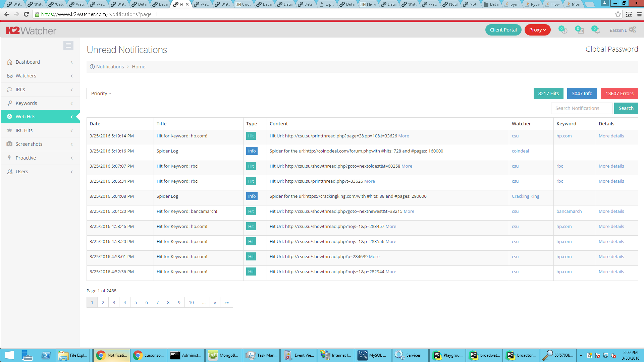Click hp.com keyword in 4:53:46 PM row
Viewport: 644px width, 362px height.
[564, 226]
